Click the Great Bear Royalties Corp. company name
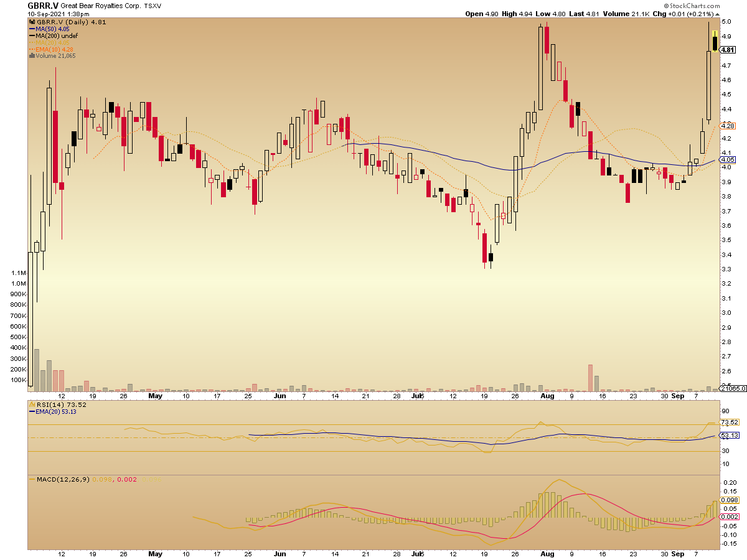Screen dimensions: 747x560 pyautogui.click(x=100, y=5)
